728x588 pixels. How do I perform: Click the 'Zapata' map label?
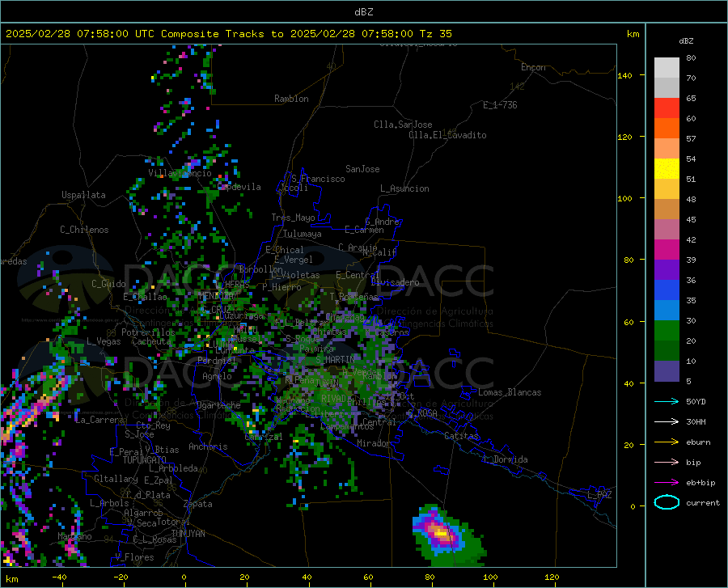[198, 504]
